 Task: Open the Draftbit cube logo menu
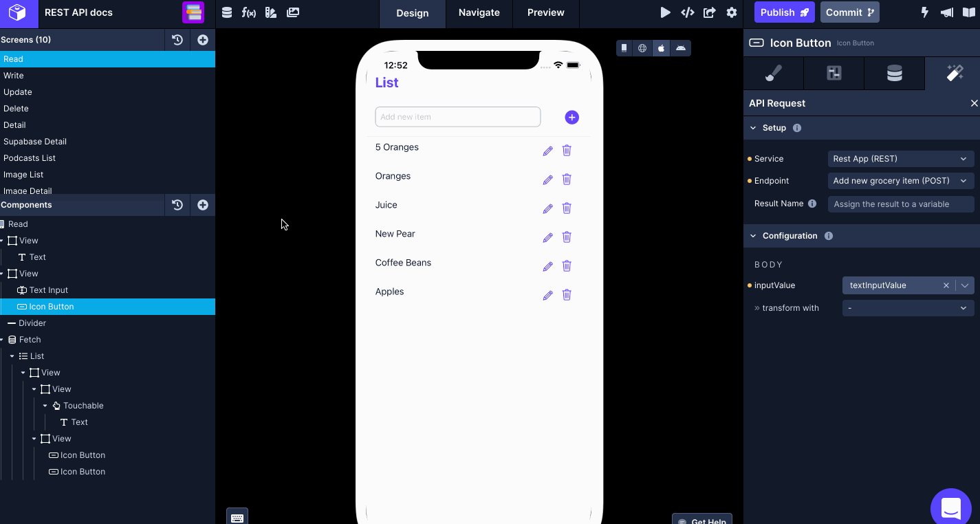click(17, 12)
